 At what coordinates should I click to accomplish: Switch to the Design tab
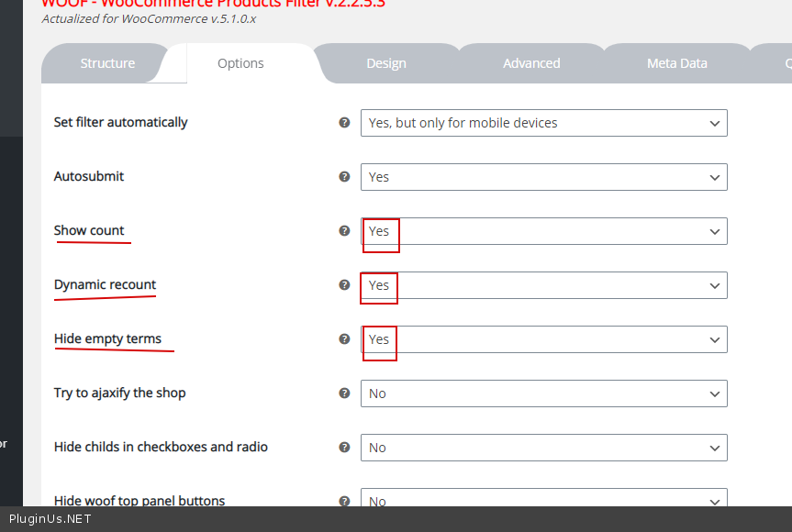pyautogui.click(x=386, y=63)
